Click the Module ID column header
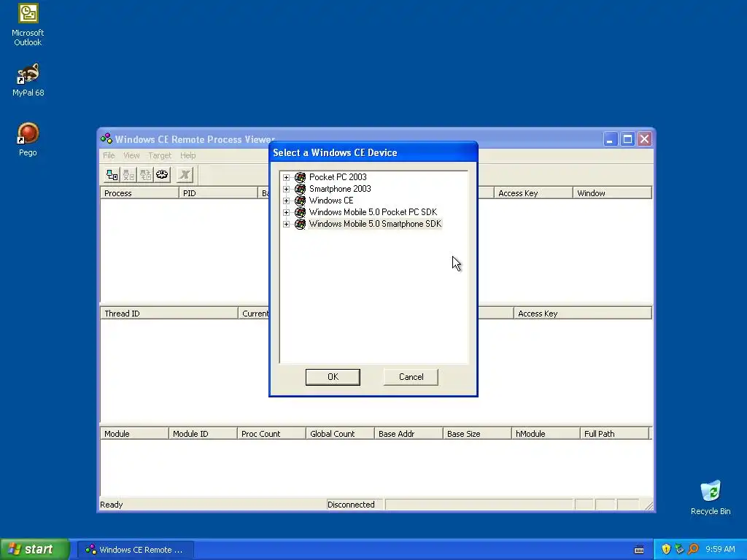Screen dimensions: 747x560 [203, 434]
